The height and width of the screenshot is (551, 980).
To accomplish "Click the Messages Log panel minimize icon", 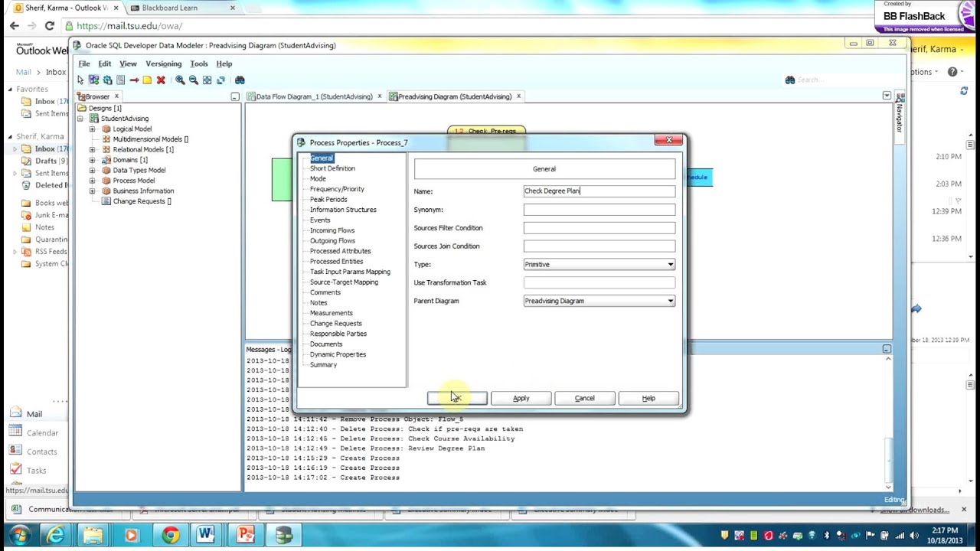I will 887,349.
